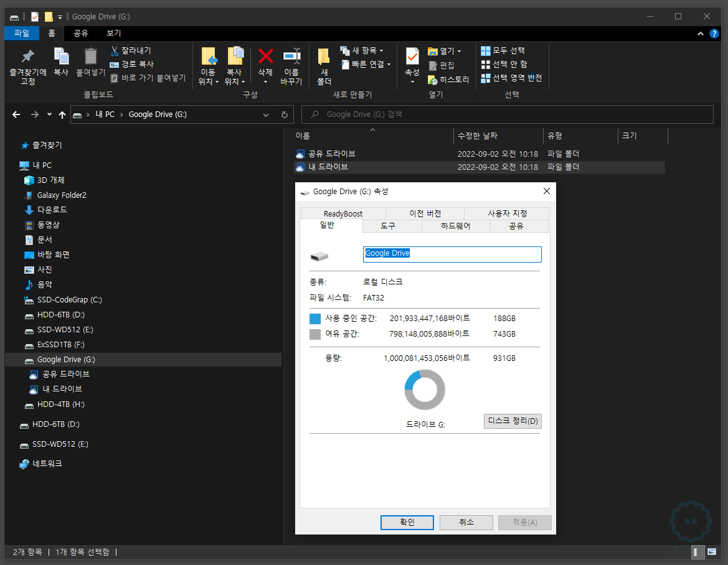Click 디스크 정리(D) button
This screenshot has width=728, height=565.
513,421
